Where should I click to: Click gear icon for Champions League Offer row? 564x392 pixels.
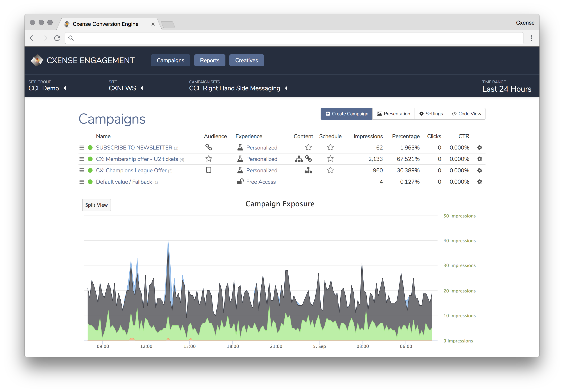[x=480, y=170]
